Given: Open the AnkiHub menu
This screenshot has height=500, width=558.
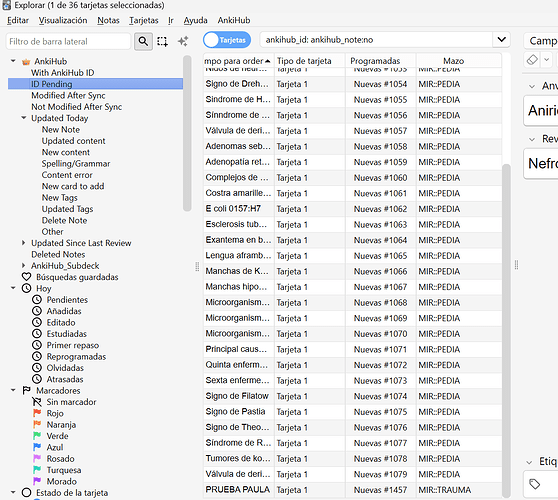Looking at the screenshot, I should 234,20.
